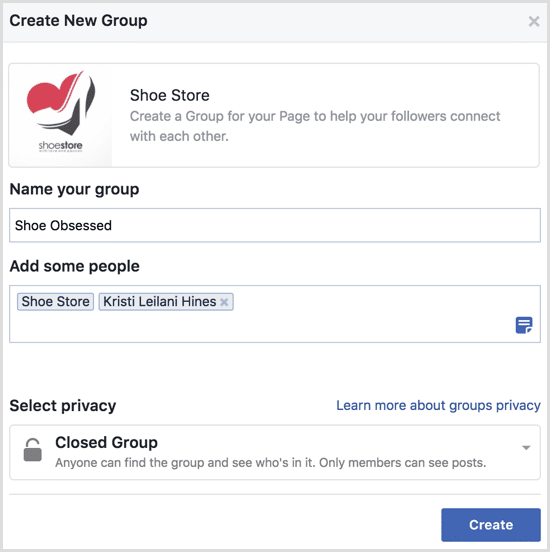Click the Shoe Store page title
550x552 pixels.
[x=170, y=95]
